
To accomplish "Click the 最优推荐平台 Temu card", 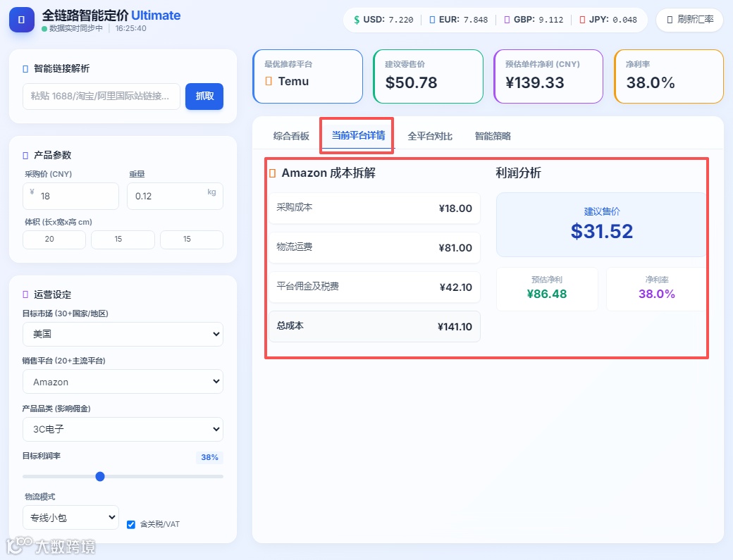I will click(x=307, y=76).
